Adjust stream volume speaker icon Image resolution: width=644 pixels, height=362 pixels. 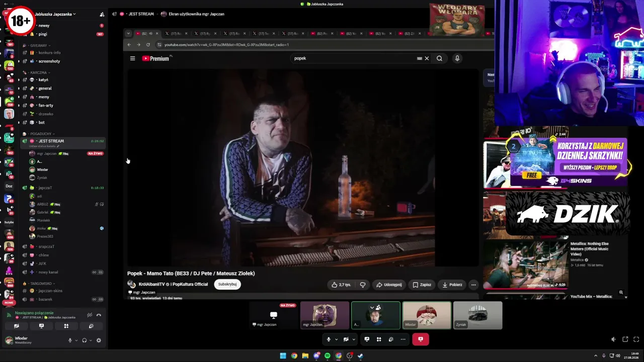pos(613,339)
